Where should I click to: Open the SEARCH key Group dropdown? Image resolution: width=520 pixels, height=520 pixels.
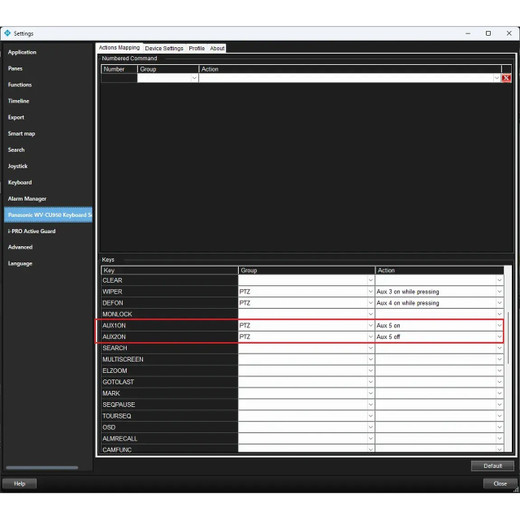point(306,348)
